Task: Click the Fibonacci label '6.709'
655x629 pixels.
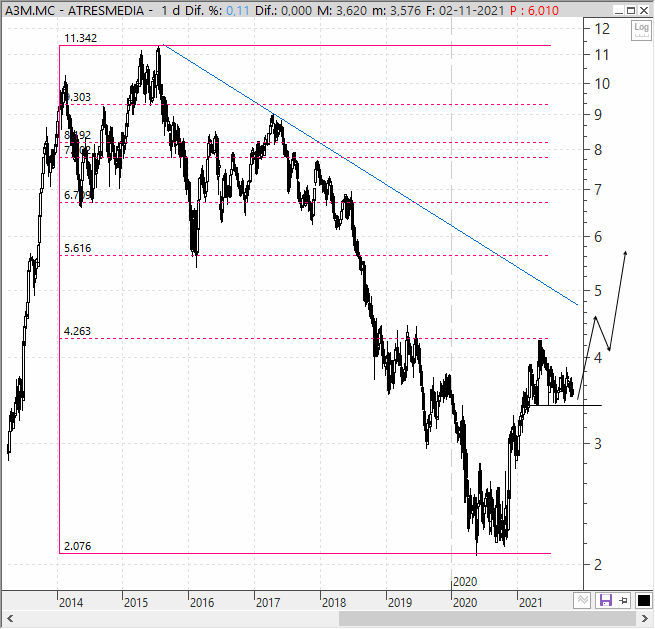Action: tap(77, 195)
